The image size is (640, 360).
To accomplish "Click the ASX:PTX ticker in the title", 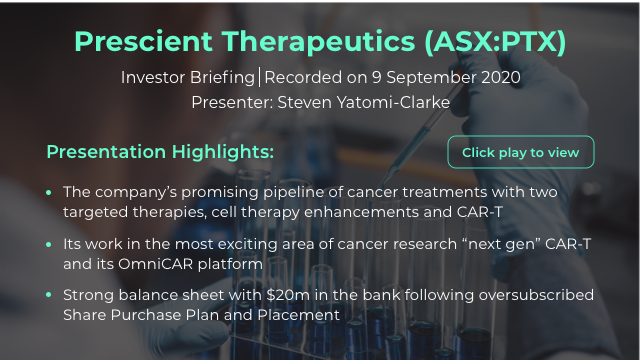I will (495, 41).
